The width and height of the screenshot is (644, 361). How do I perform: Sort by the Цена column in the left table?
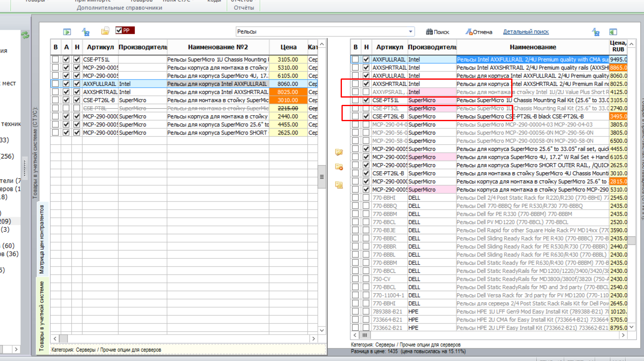(x=288, y=47)
